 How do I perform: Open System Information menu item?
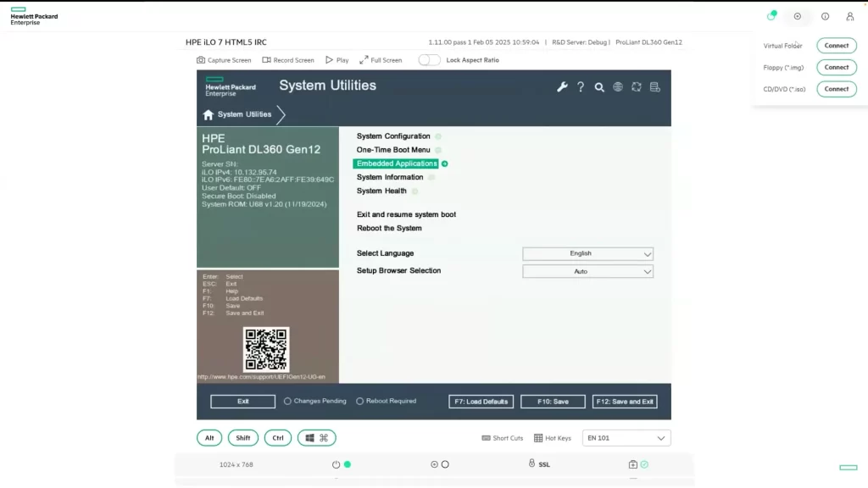pyautogui.click(x=390, y=177)
